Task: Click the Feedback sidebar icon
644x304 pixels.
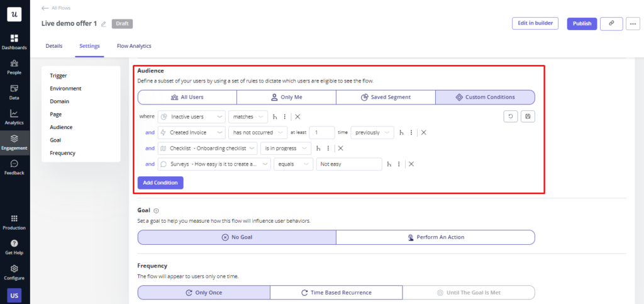Action: [x=14, y=166]
